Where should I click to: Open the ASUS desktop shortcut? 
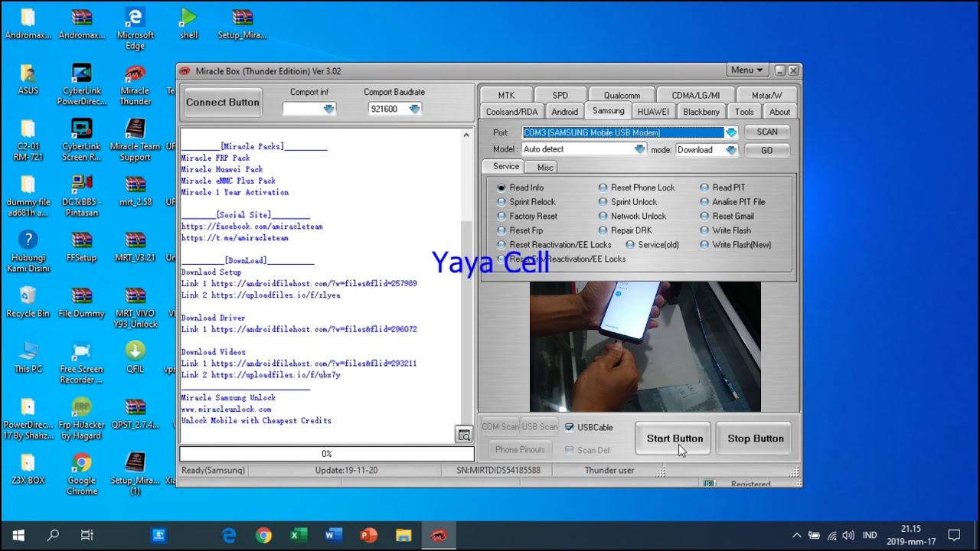(28, 80)
